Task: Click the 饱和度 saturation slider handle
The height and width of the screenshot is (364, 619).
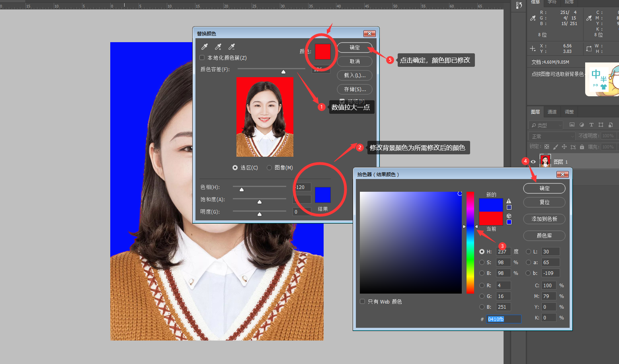Action: [x=260, y=202]
